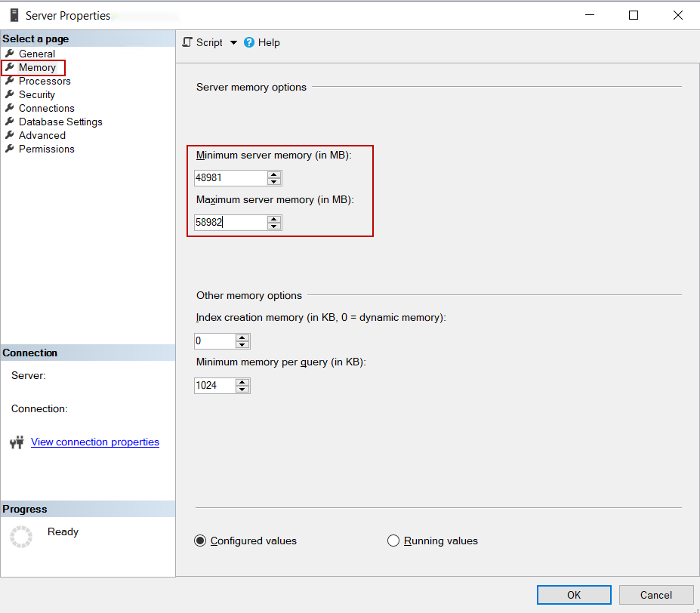This screenshot has height=613, width=700.
Task: Increase minimum memory per query value
Action: click(x=242, y=383)
